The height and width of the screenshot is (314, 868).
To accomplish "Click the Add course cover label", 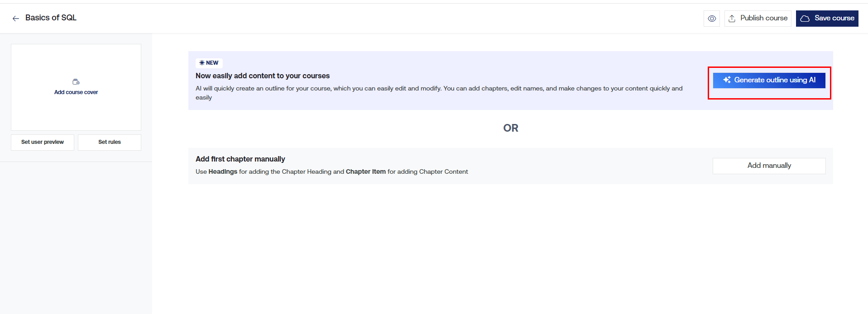I will 76,92.
